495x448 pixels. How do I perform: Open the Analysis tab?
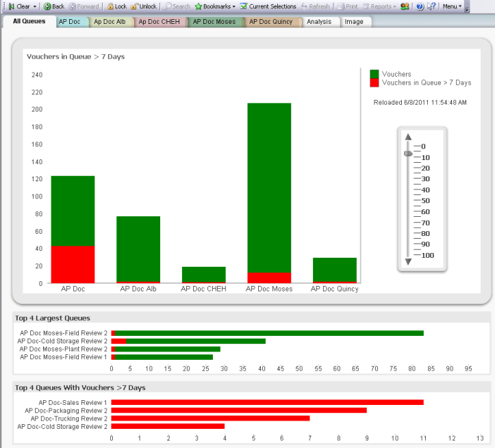tap(319, 22)
